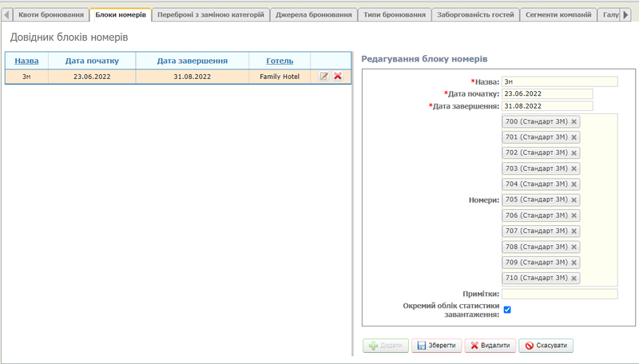
Task: Toggle Окремий облік статистики завантаження checkbox
Action: [x=507, y=310]
